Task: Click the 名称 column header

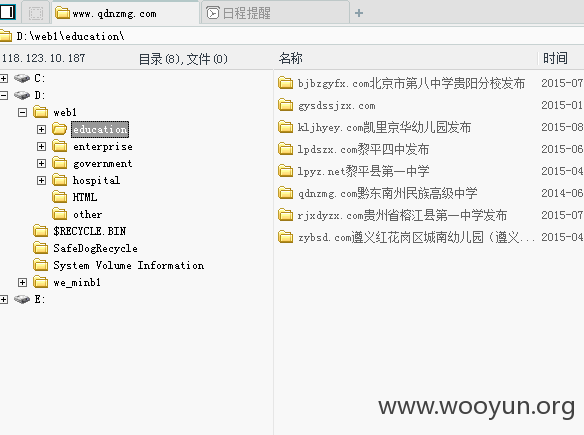Action: 291,58
